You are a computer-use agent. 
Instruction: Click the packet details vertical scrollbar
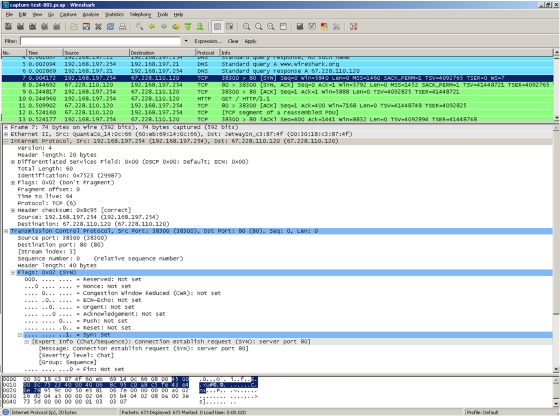click(556, 249)
